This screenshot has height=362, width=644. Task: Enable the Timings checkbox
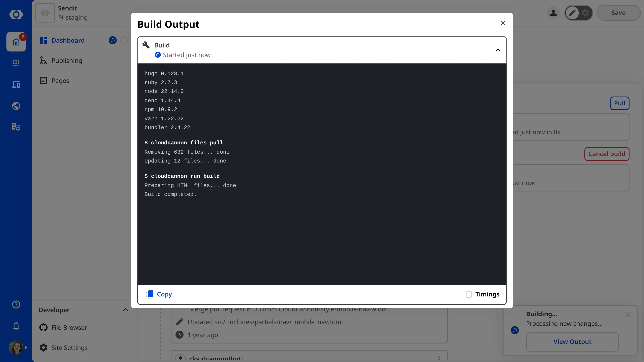[469, 294]
